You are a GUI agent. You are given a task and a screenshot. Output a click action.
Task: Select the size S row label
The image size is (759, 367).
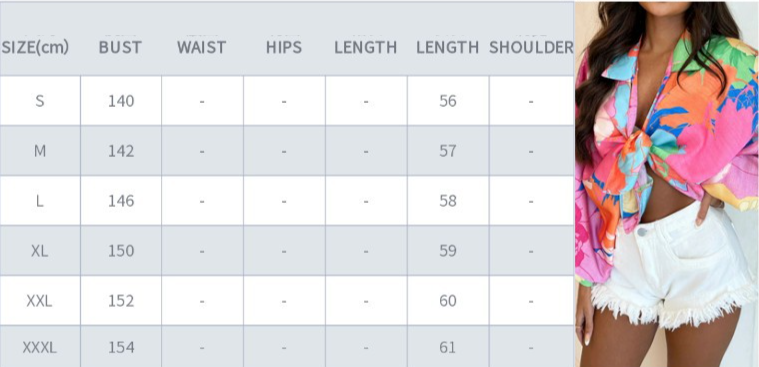click(x=40, y=101)
